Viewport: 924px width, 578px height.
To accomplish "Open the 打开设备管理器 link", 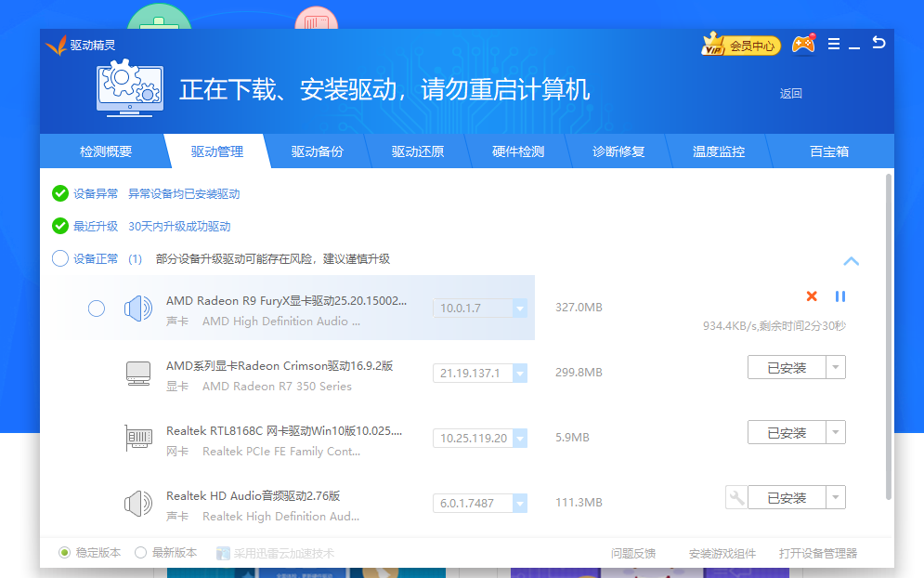I will (x=818, y=553).
